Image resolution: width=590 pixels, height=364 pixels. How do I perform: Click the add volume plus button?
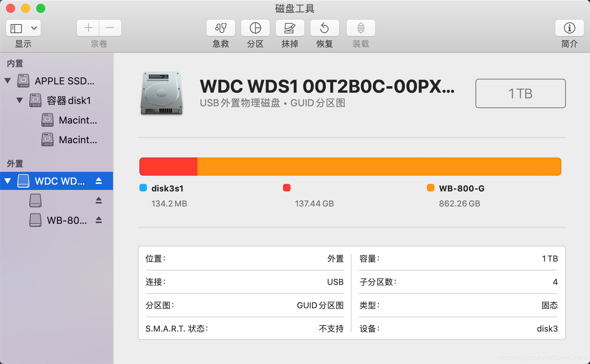click(x=88, y=28)
